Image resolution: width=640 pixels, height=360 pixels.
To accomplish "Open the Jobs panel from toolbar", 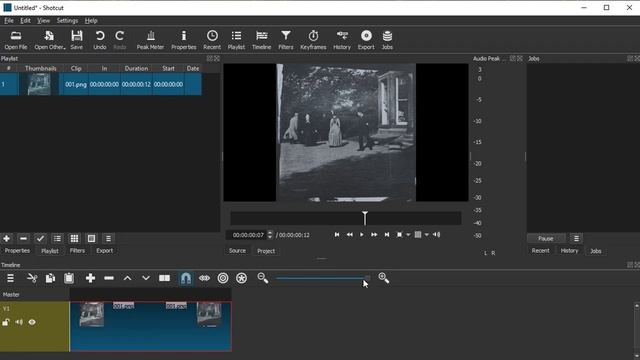I will click(387, 40).
